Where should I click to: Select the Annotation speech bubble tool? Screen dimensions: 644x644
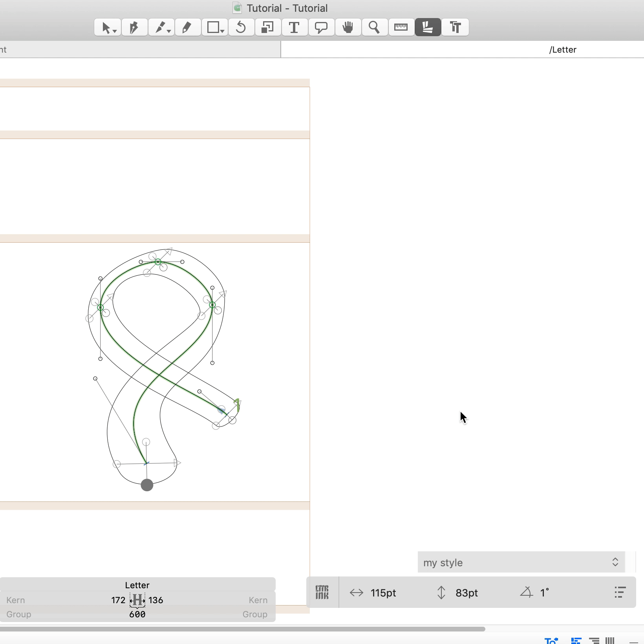[322, 27]
